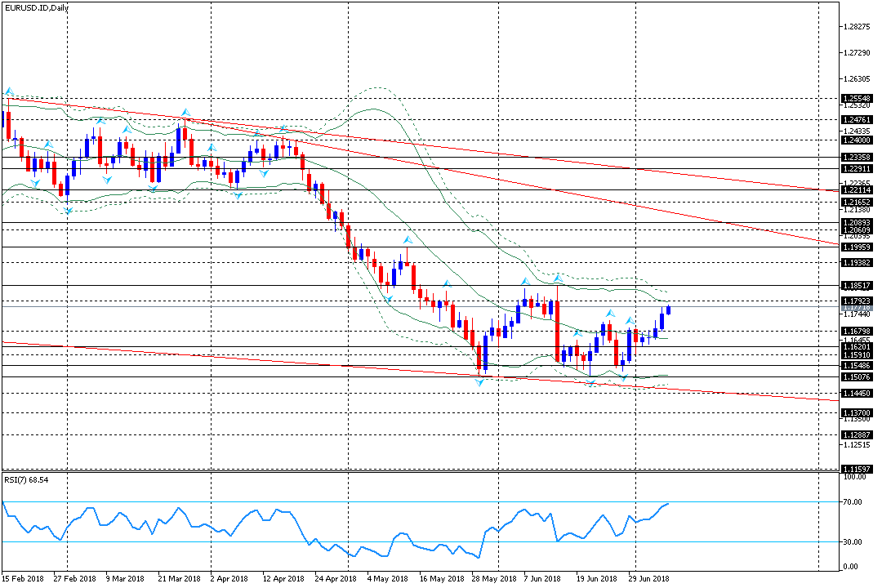The width and height of the screenshot is (882, 588).
Task: Select the 1.15910 price level label
Action: [857, 355]
